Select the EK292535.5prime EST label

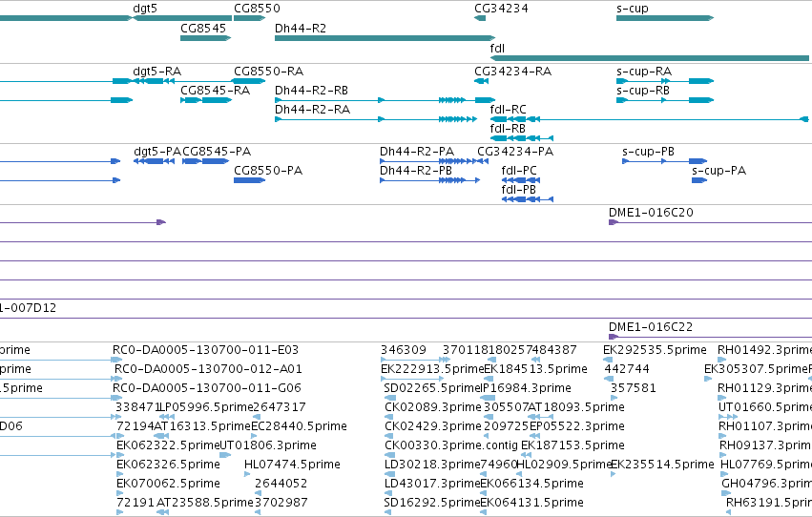pos(655,349)
